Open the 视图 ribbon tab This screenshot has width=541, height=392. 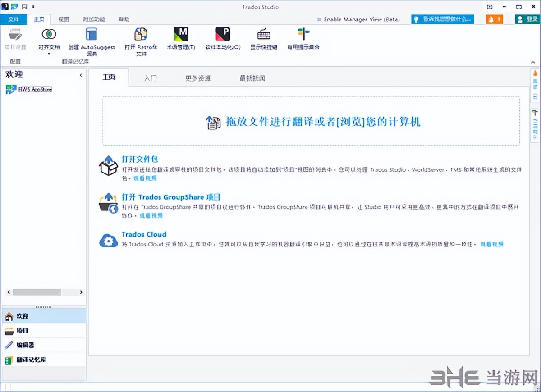coord(64,19)
